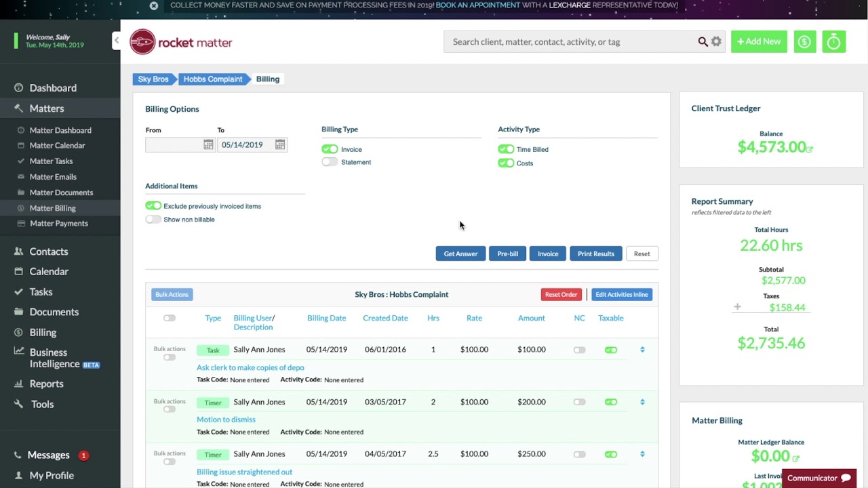
Task: Click the green dollar payment icon
Action: 805,41
